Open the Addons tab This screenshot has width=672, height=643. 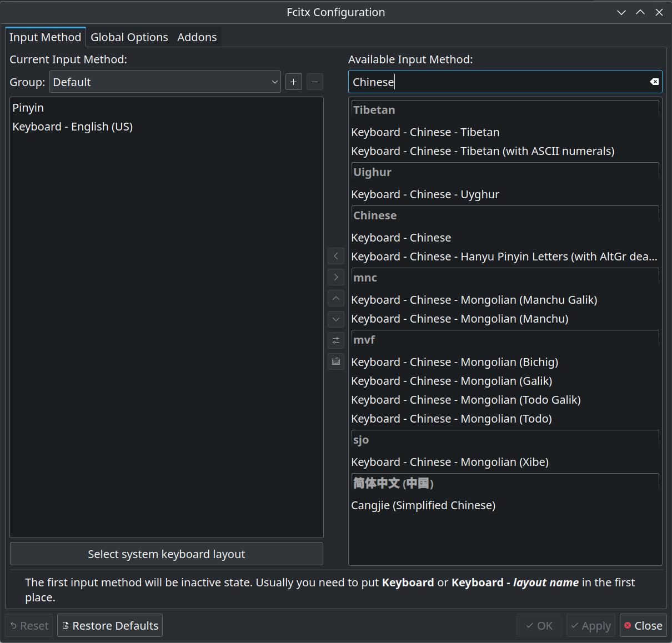tap(197, 37)
